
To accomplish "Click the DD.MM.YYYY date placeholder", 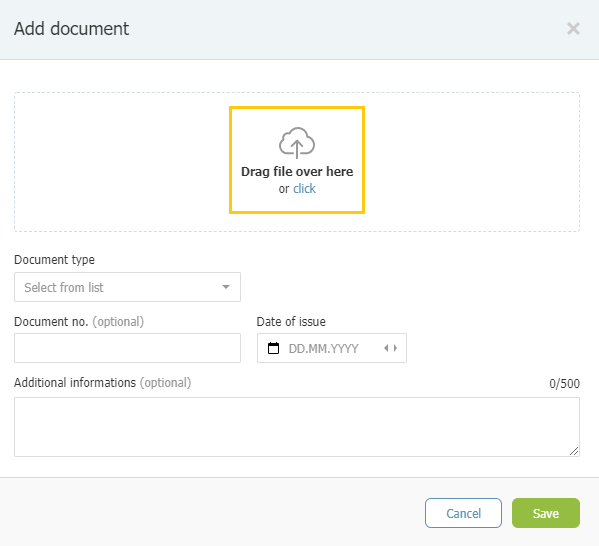I will [323, 348].
